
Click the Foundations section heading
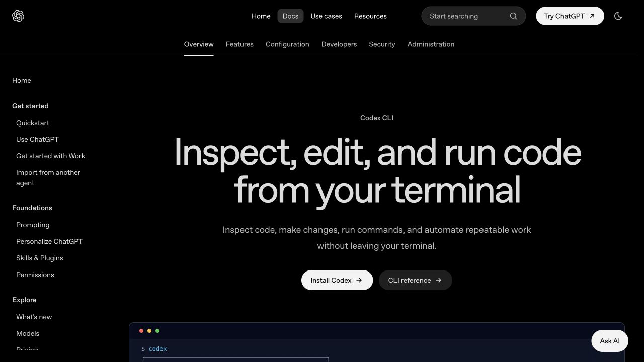[x=32, y=208]
